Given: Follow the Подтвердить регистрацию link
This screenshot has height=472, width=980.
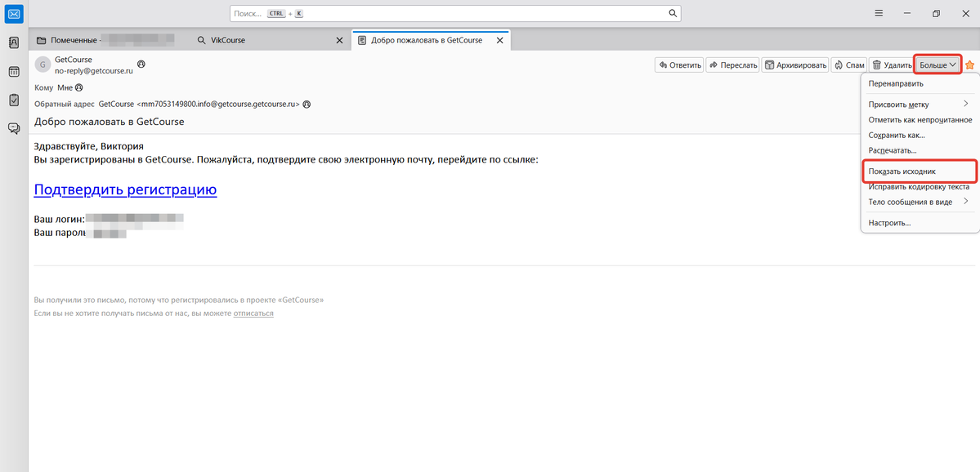Looking at the screenshot, I should 125,189.
